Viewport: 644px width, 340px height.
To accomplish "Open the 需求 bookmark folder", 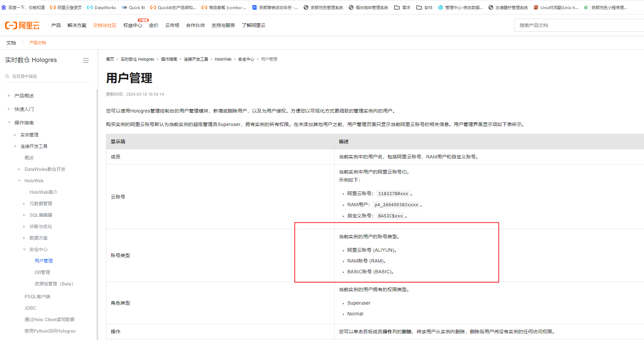I will 402,7.
